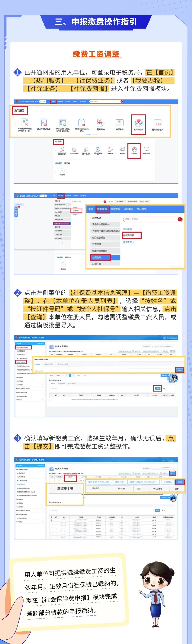Click enlarged 新缴费工资 column header in step 3
The height and width of the screenshot is (644, 192).
[65, 488]
